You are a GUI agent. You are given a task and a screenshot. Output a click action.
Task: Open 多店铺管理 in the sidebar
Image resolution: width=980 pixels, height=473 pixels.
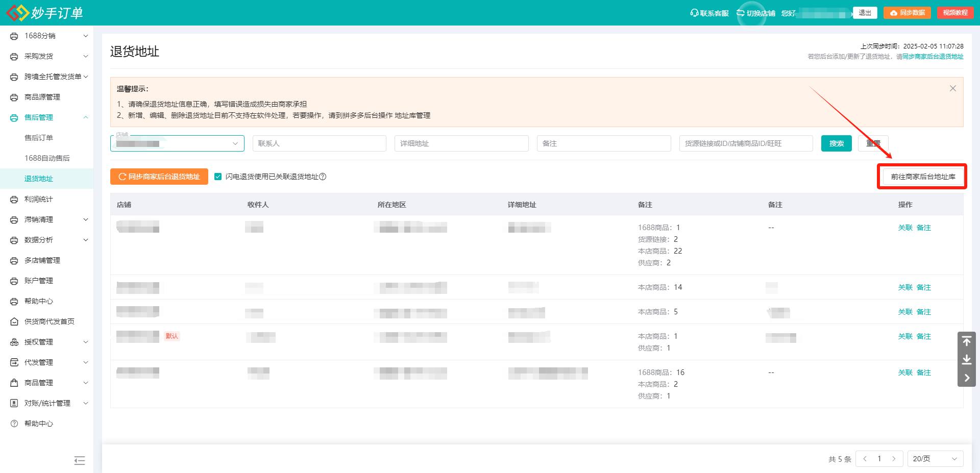(42, 260)
